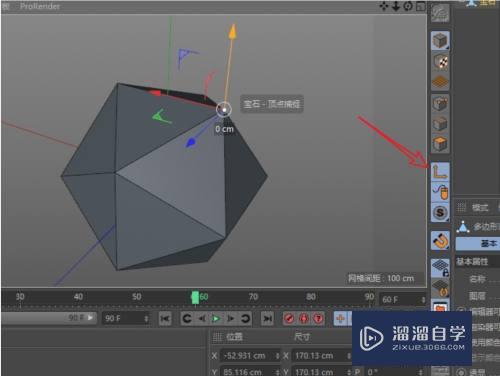Click frame 40 on the timeline ruler
500x376 pixels.
(x=78, y=297)
